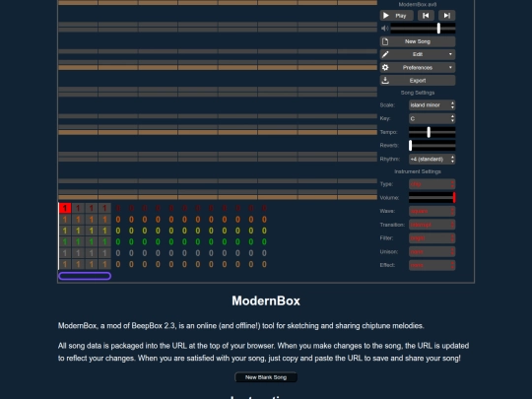
Task: Select orange channel fifth bar showing 0
Action: 118,219
